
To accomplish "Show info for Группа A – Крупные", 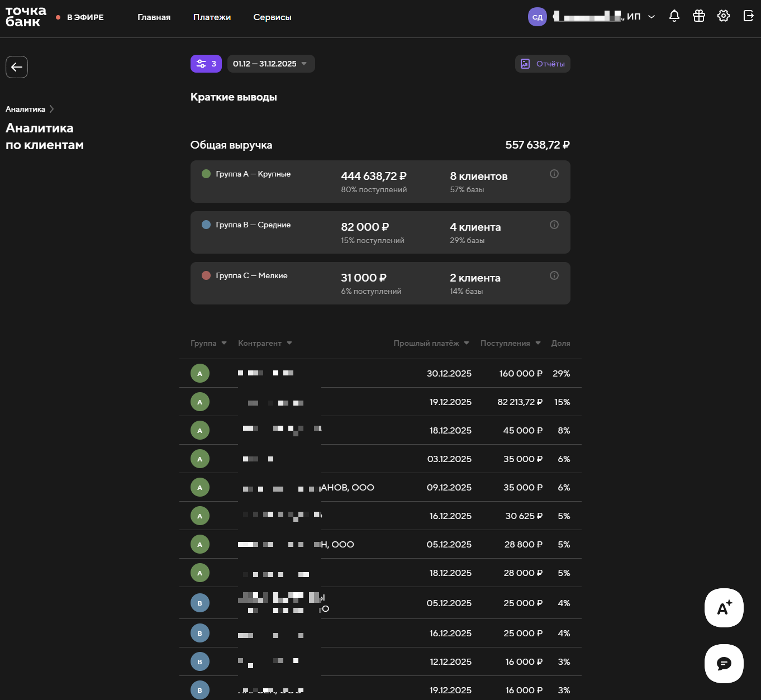I will (554, 174).
